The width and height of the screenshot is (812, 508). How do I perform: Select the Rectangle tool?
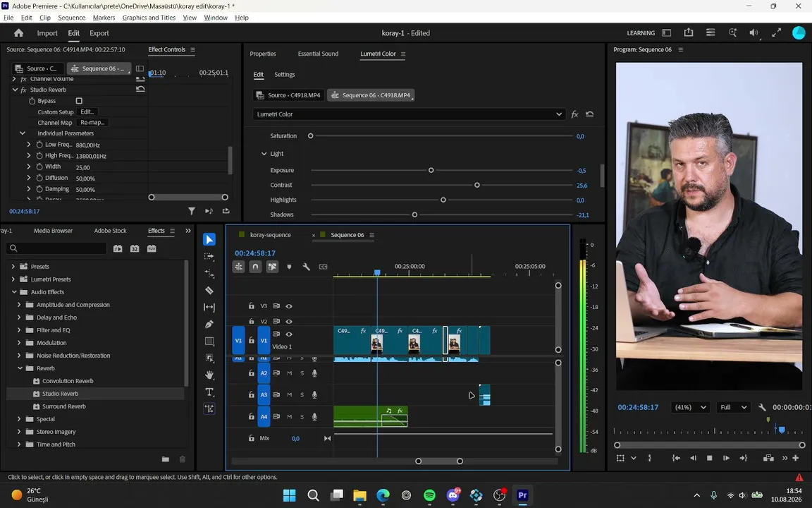[209, 341]
